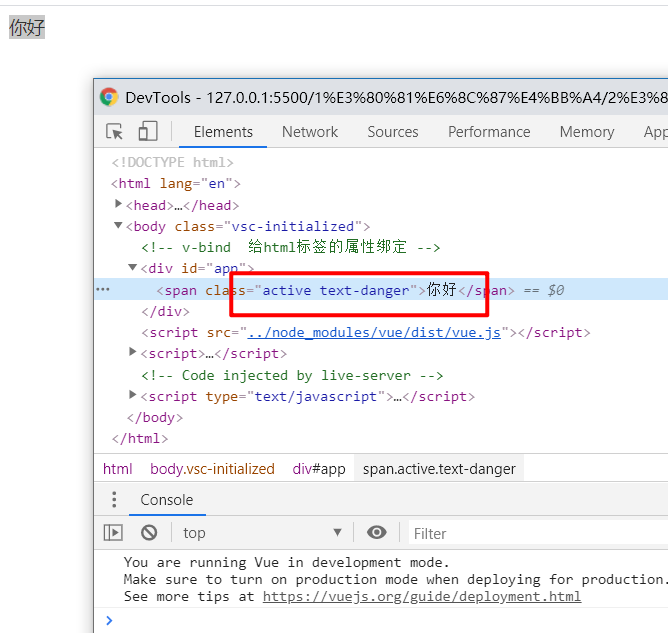
Task: Select the closing /body tag
Action: 155,417
